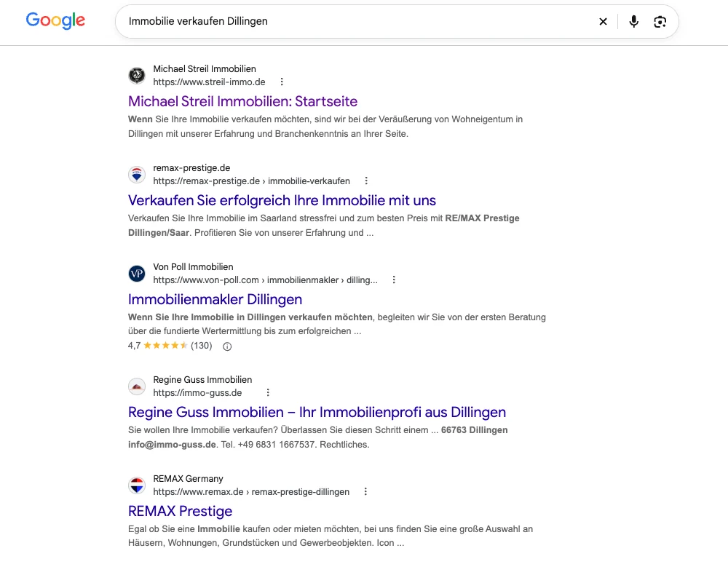Open the three-dot menu for immo-guss.de result
The image size is (728, 567).
[268, 392]
